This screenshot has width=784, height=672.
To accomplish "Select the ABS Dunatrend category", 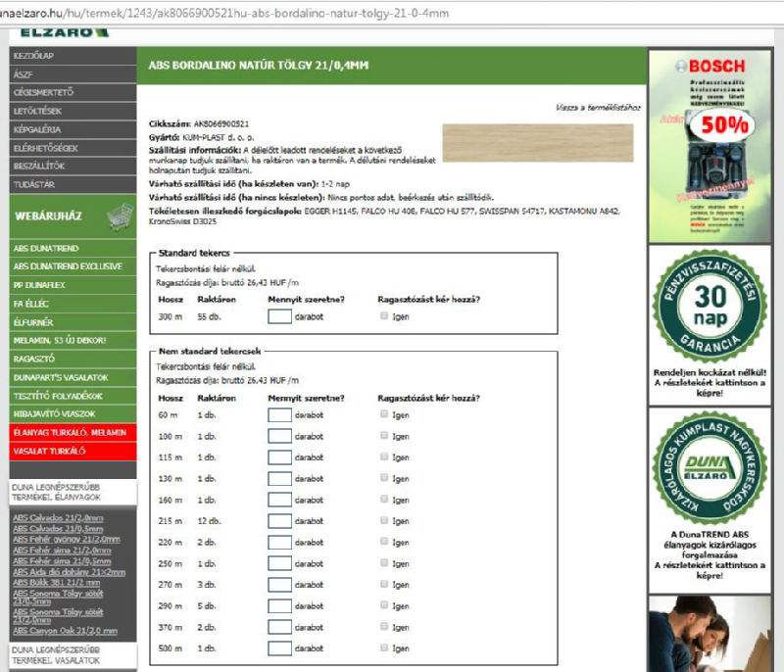I will 73,248.
